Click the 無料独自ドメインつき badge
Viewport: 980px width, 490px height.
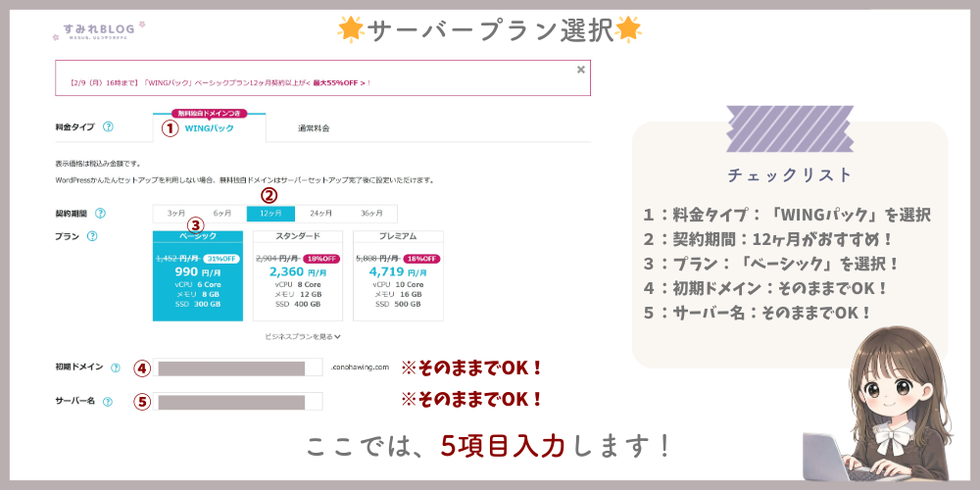[210, 113]
